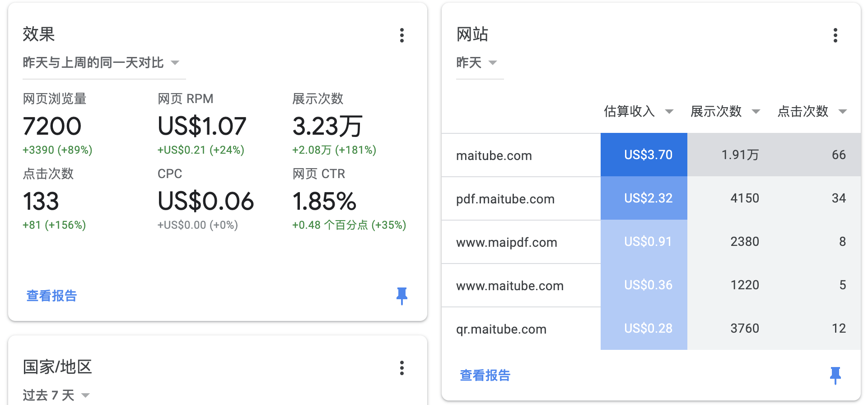Click the 网页 CTR value 1.85%
This screenshot has height=405, width=868.
click(324, 202)
